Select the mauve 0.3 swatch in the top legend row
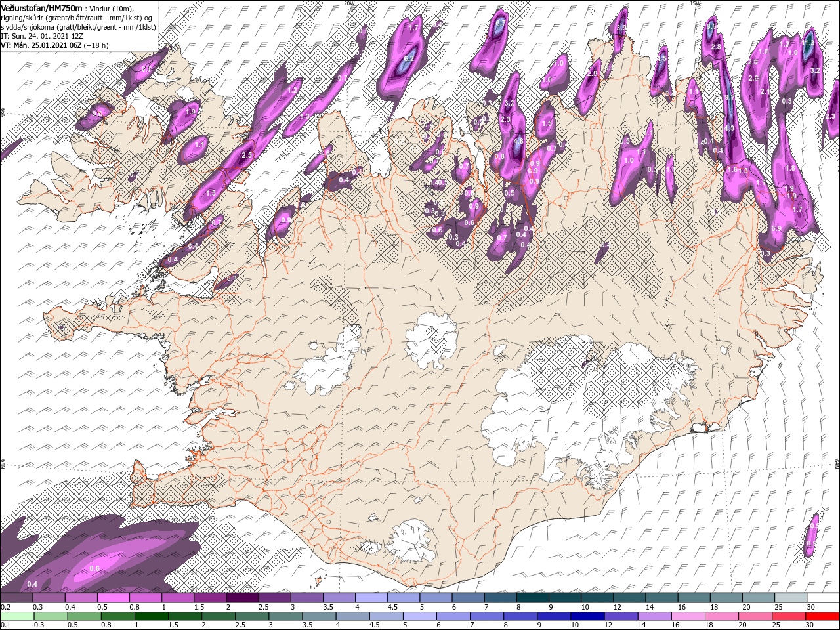Screen dimensions: 840x630 pos(49,597)
